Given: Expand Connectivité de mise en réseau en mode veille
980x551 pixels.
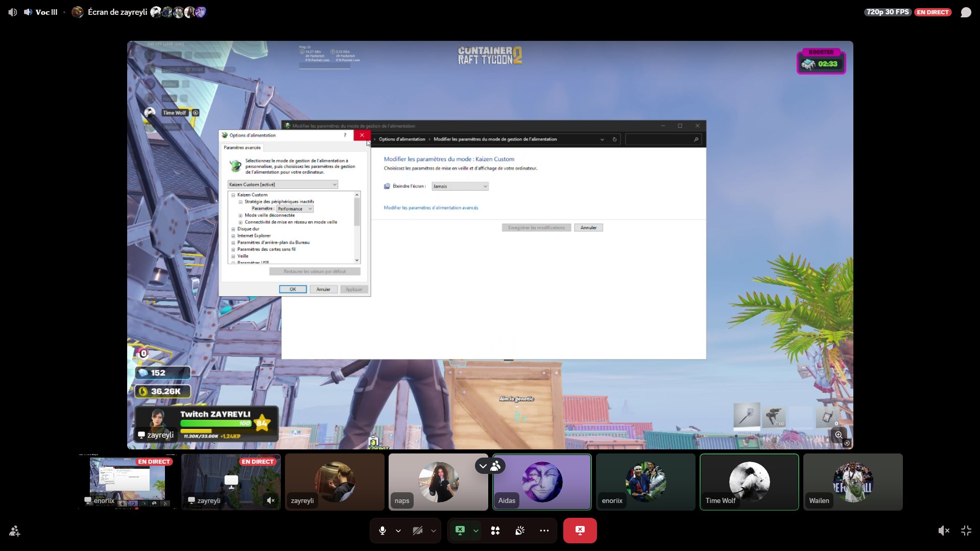Looking at the screenshot, I should tap(241, 223).
